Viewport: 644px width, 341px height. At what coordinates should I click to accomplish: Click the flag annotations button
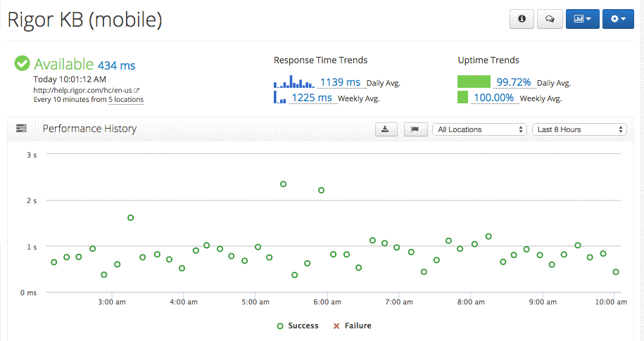coord(416,129)
